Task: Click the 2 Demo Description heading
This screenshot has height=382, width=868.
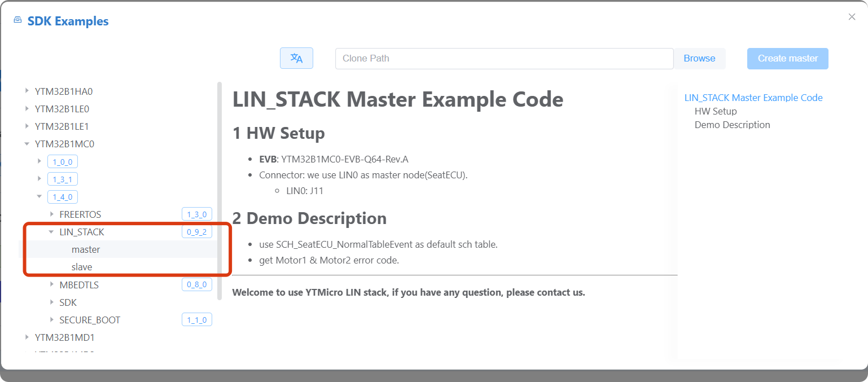Action: tap(309, 218)
